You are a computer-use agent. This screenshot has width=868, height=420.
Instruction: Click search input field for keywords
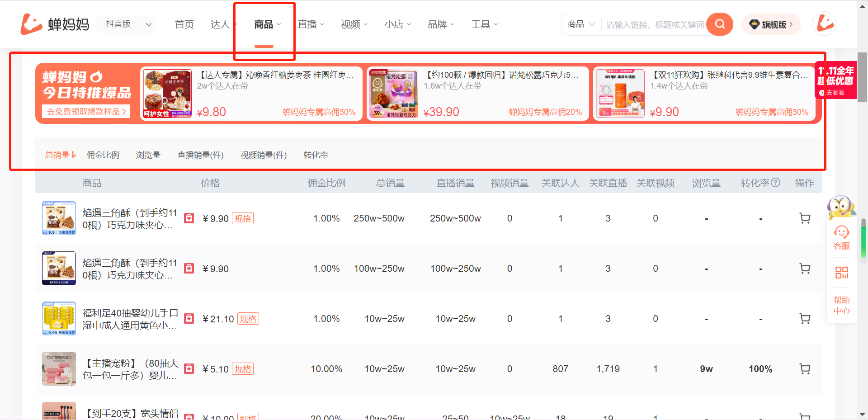655,24
